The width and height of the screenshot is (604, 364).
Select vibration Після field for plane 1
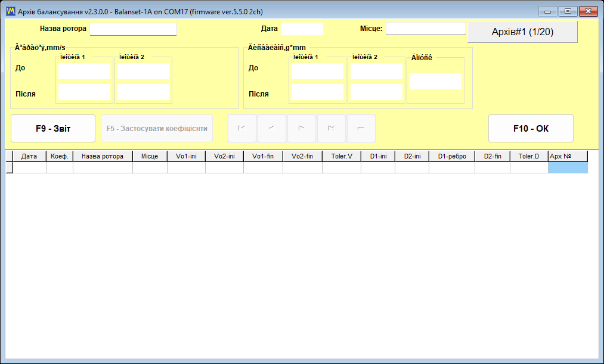pos(84,92)
